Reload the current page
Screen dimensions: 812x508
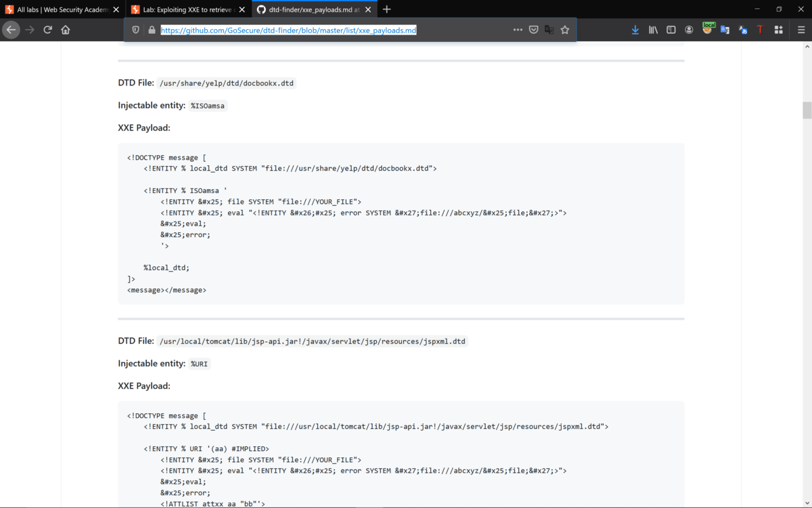47,30
